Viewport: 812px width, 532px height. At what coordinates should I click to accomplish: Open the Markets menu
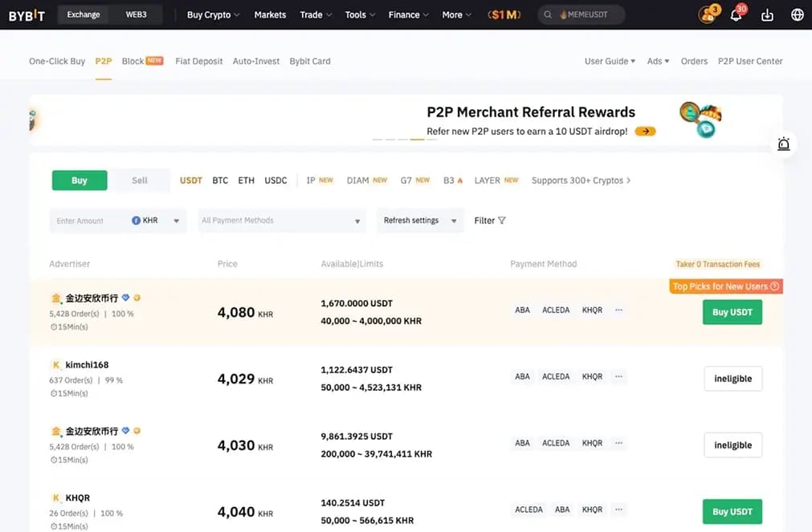coord(270,14)
